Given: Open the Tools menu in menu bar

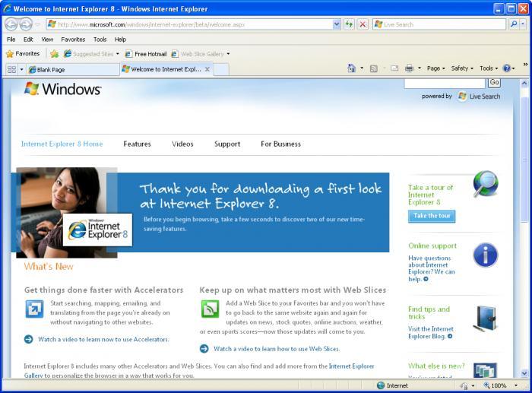Looking at the screenshot, I should 100,40.
